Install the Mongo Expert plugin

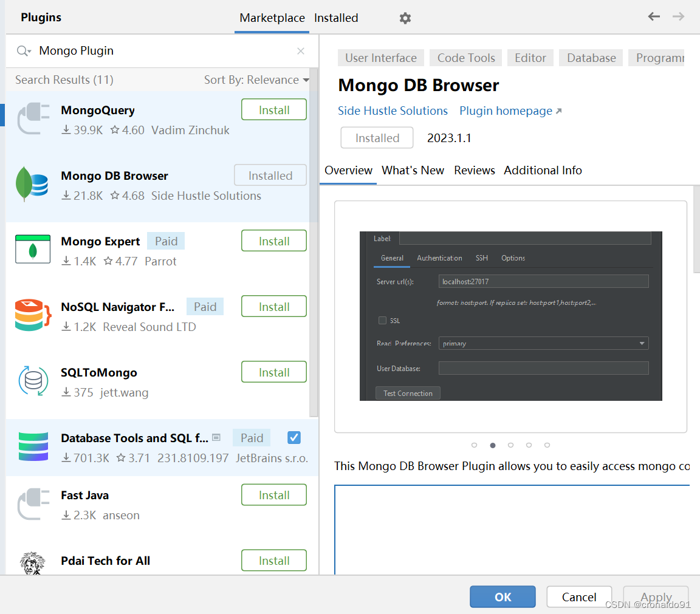coord(273,241)
